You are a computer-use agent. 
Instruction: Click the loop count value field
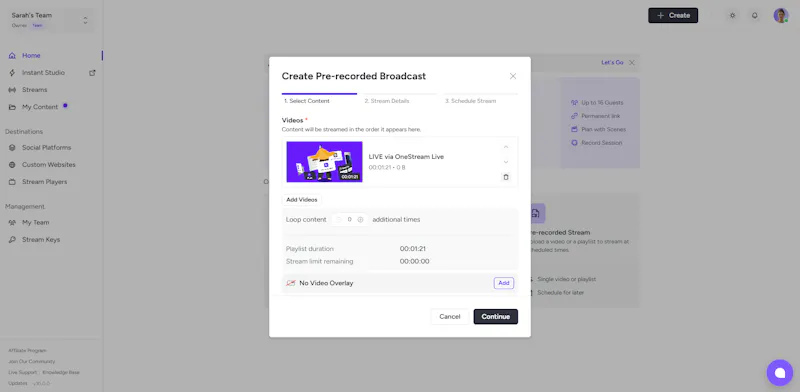(x=349, y=219)
